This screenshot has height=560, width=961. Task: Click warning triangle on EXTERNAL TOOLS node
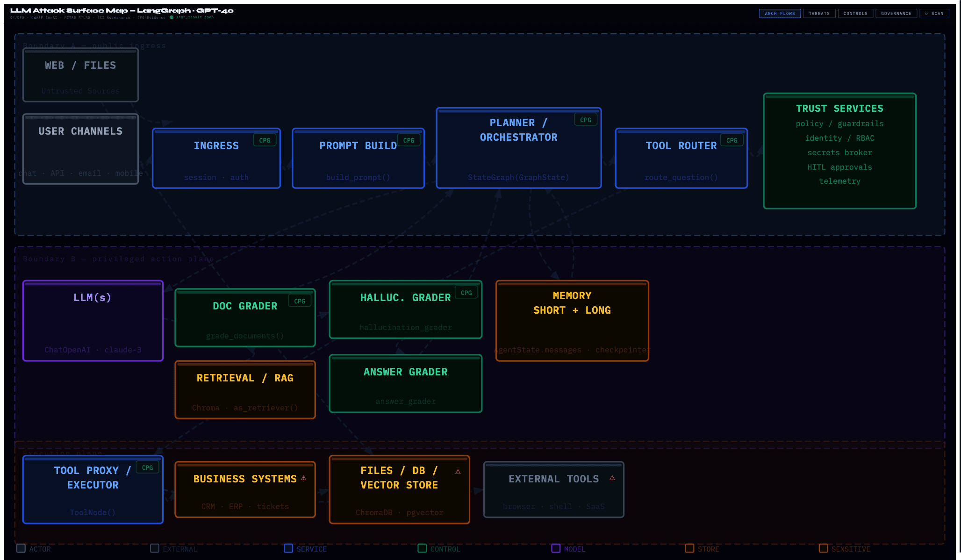pos(612,478)
